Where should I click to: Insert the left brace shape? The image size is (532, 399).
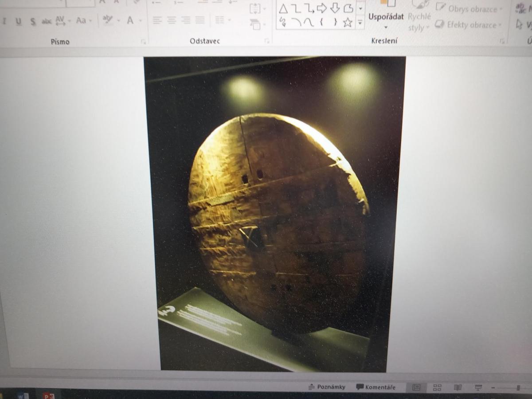coord(321,22)
